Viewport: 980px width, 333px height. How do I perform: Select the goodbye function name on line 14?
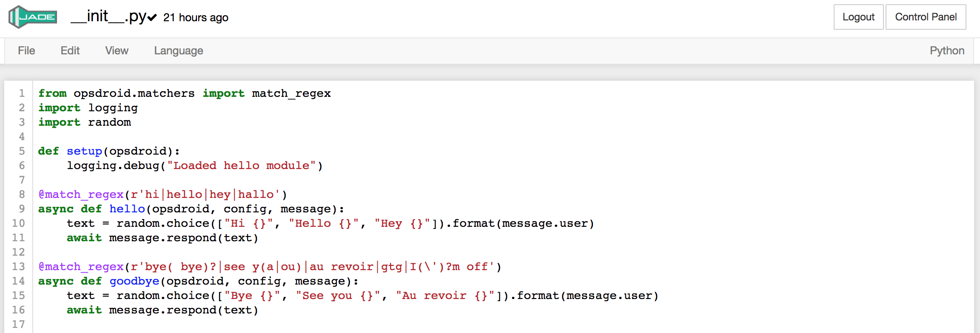134,281
